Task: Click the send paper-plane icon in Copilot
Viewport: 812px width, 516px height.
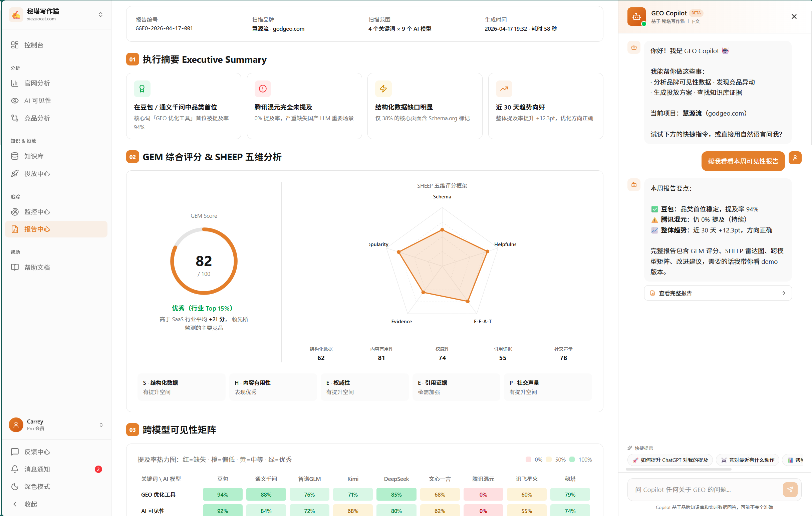Action: (790, 489)
